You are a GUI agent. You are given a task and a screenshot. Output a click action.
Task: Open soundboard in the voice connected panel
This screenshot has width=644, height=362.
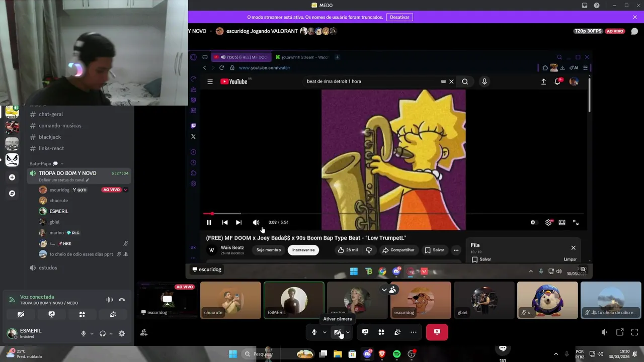pos(113,314)
